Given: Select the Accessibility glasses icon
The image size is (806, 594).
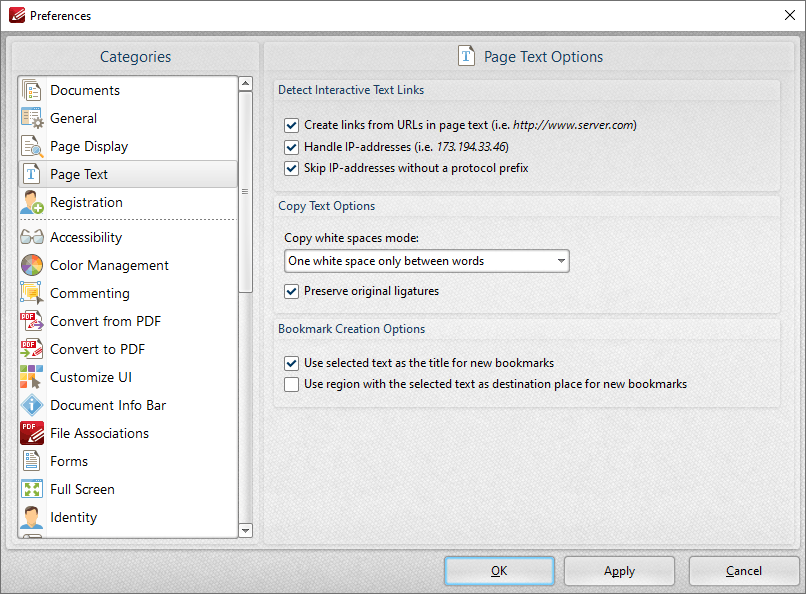Looking at the screenshot, I should pos(35,237).
